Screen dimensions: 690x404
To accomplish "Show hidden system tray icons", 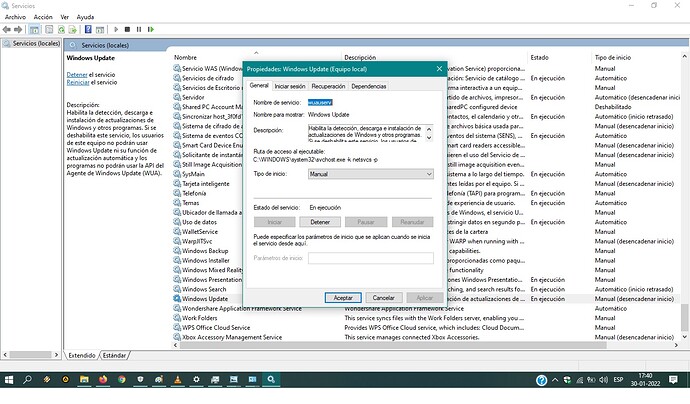I will point(555,379).
